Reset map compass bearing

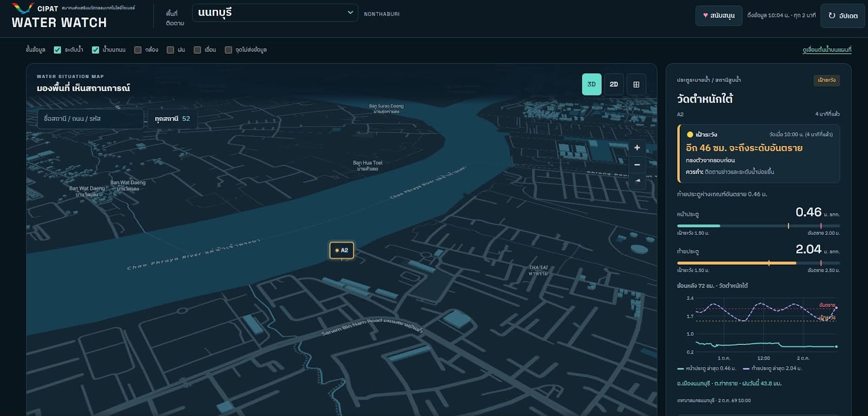tap(637, 181)
